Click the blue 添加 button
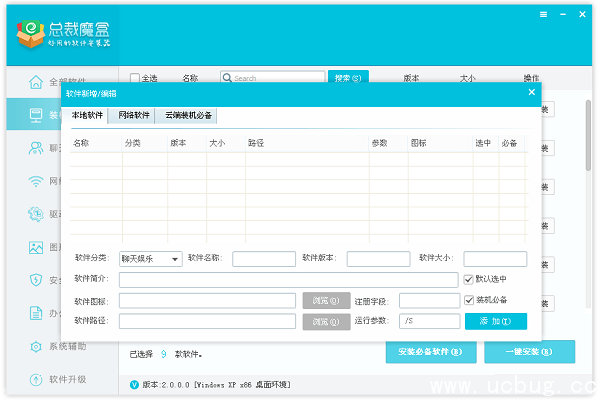Image resolution: width=600 pixels, height=401 pixels. click(495, 322)
